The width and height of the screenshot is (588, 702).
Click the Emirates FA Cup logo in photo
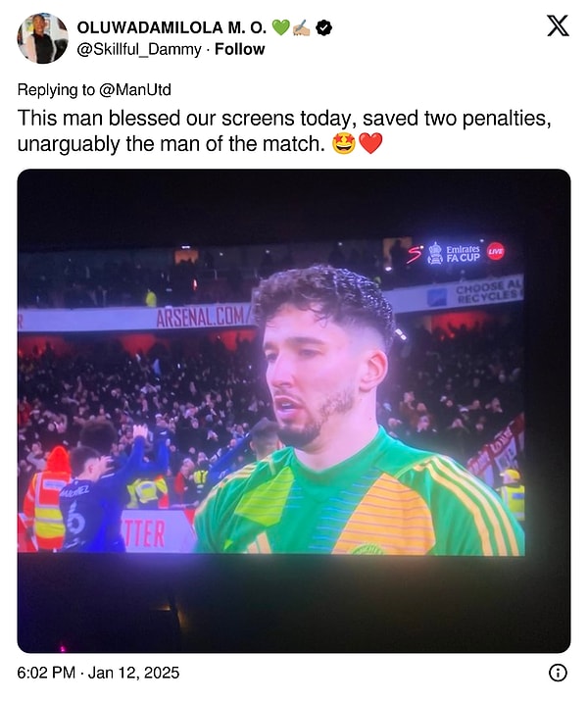pyautogui.click(x=454, y=253)
